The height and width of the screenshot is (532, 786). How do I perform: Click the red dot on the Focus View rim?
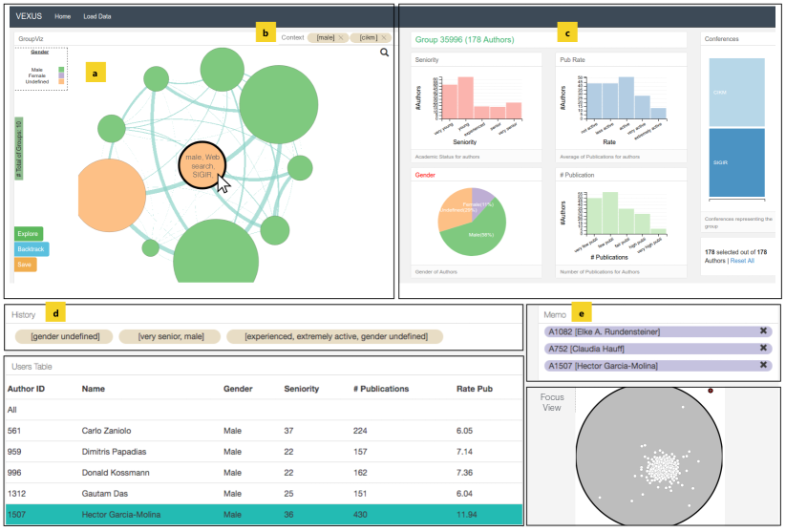(711, 390)
